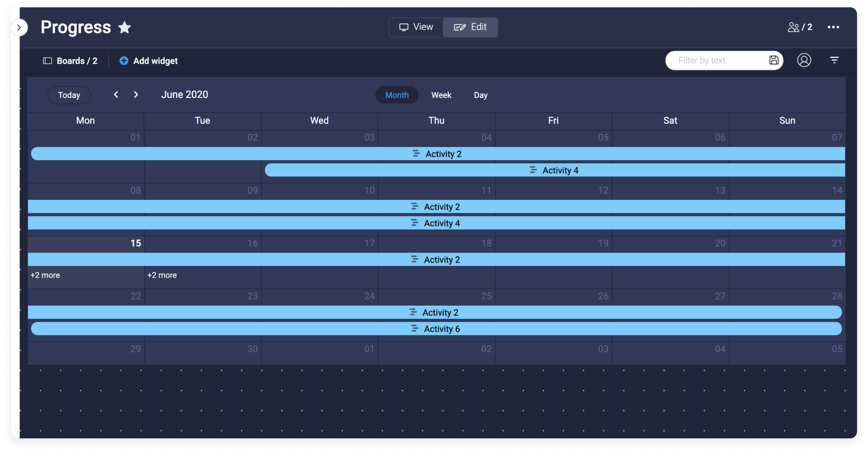
Task: Switch to Edit mode
Action: click(x=470, y=27)
